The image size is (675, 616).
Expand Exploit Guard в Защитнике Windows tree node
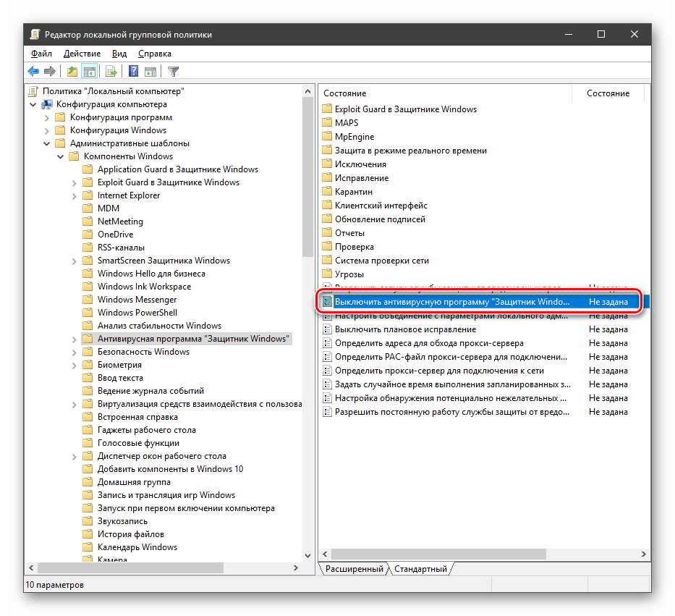[74, 183]
